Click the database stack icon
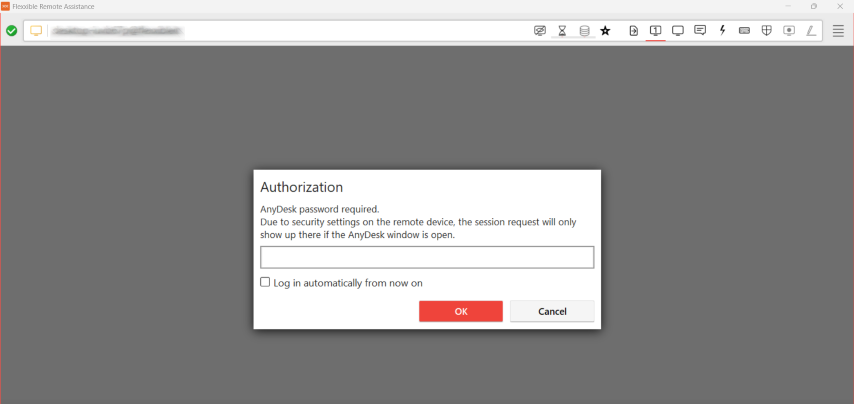854x404 pixels. click(584, 31)
